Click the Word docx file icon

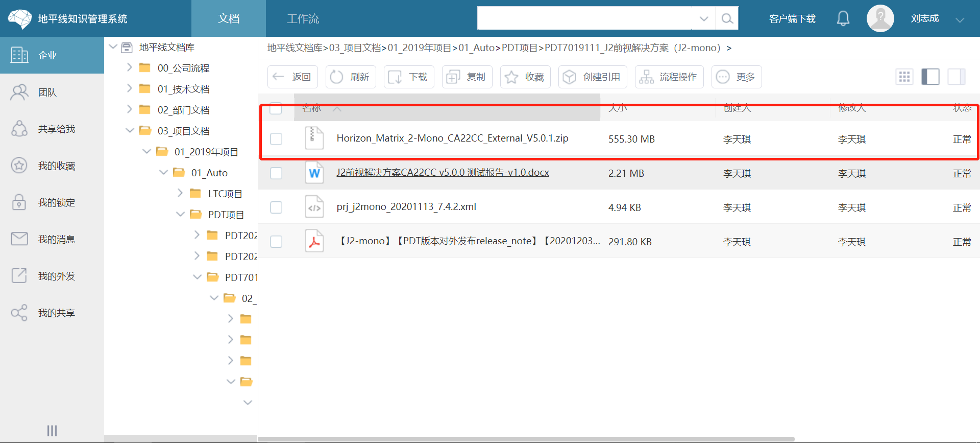point(314,173)
